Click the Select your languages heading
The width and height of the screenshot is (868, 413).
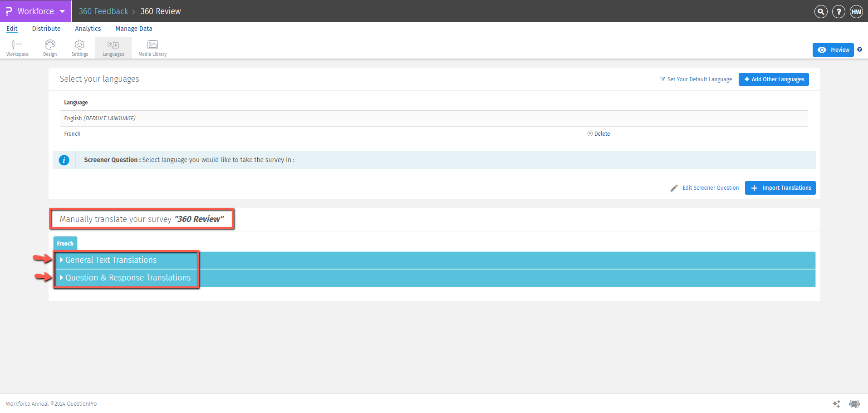pos(99,79)
